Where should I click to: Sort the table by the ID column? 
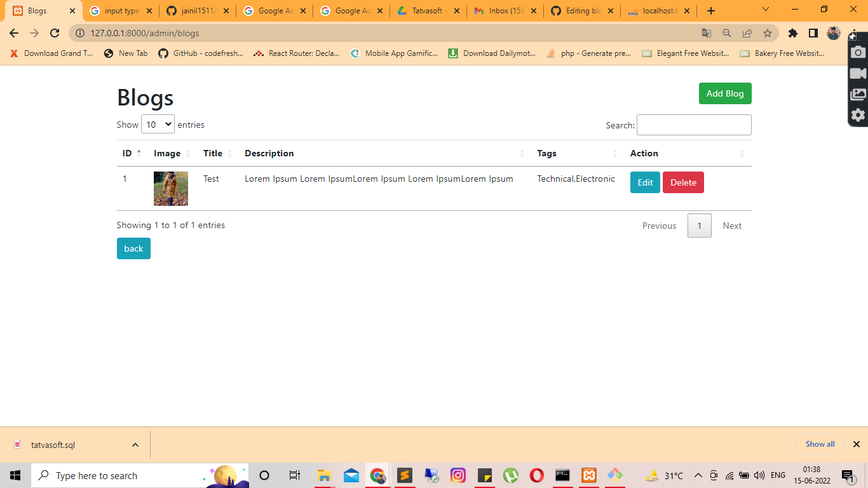pos(131,153)
